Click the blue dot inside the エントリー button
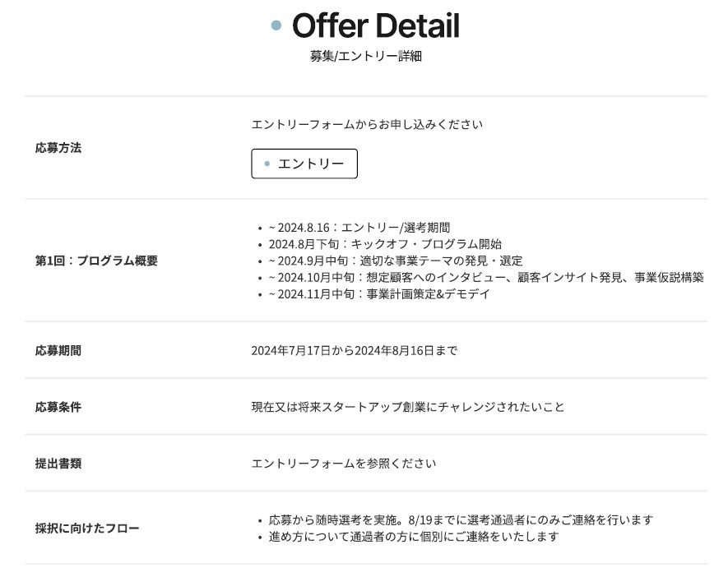 point(267,164)
